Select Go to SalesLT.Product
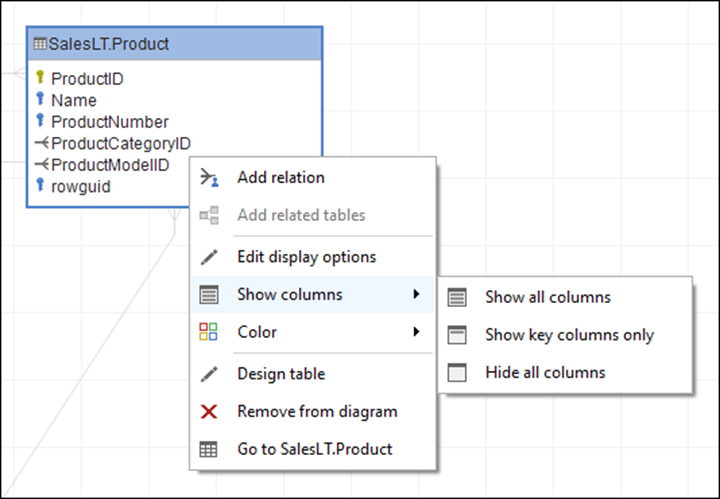 pos(314,450)
